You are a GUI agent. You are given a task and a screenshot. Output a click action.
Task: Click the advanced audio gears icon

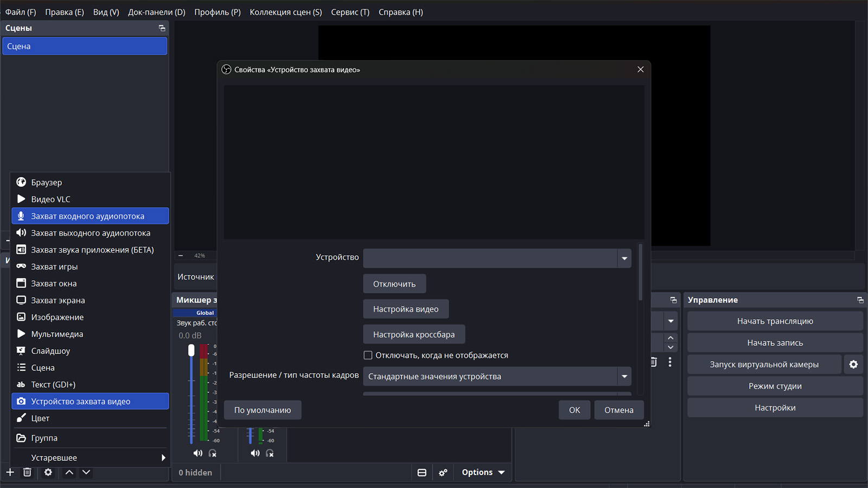pos(443,472)
